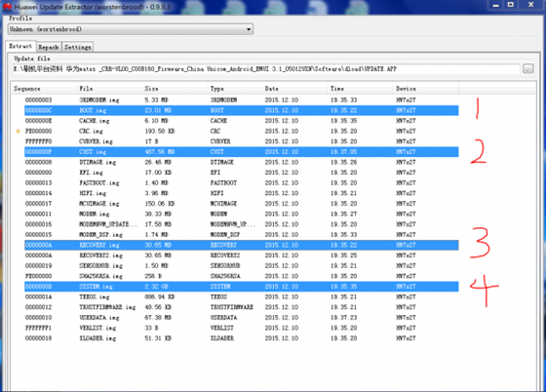Viewport: 546px width, 392px height.
Task: Click sequence number FFFFFFF1
Action: 38,328
